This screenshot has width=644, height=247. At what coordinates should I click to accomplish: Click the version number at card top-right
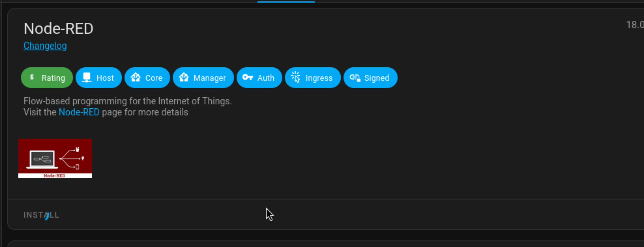coord(635,25)
